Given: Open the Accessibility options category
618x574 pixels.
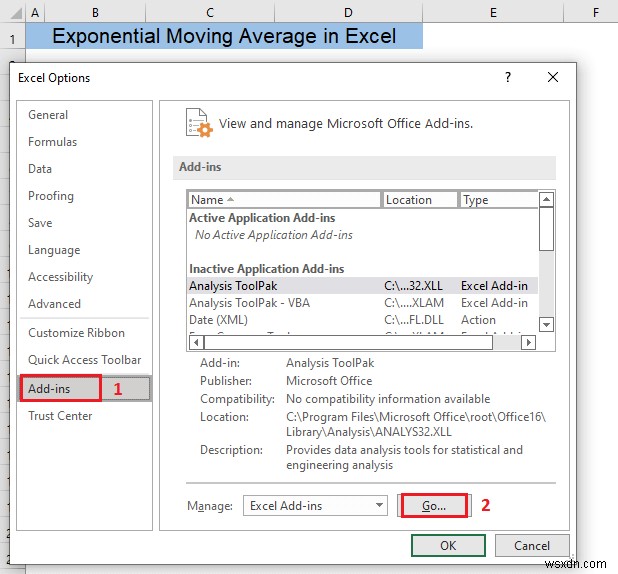Looking at the screenshot, I should [x=60, y=277].
